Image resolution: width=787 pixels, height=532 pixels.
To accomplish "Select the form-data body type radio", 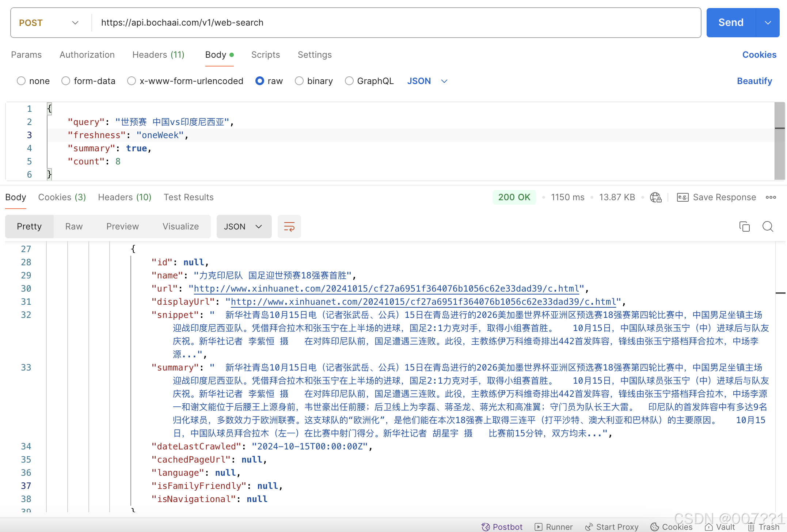I will 66,81.
